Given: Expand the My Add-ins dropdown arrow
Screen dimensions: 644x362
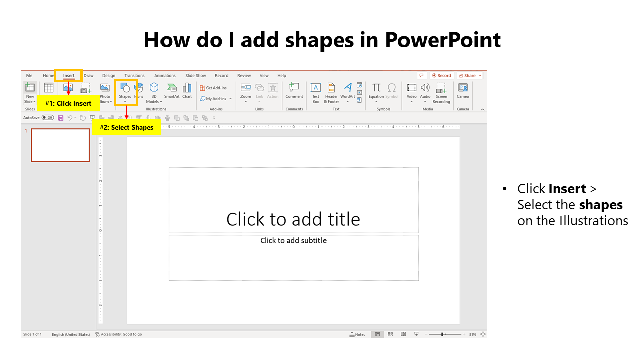Looking at the screenshot, I should coord(231,99).
